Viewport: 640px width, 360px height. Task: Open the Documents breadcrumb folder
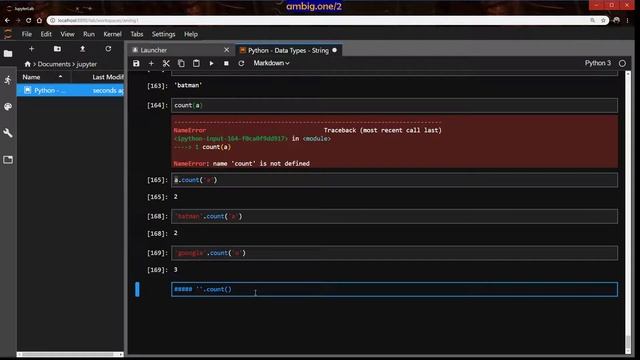point(54,64)
